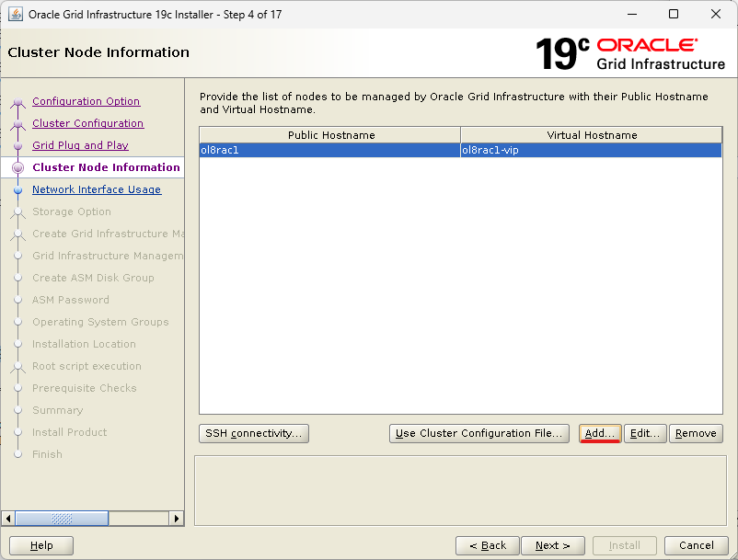Go Back to previous step
This screenshot has width=738, height=560.
coord(488,545)
